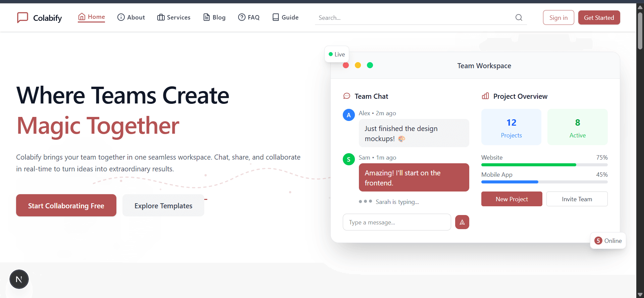Click Alex's blue avatar

(x=348, y=115)
